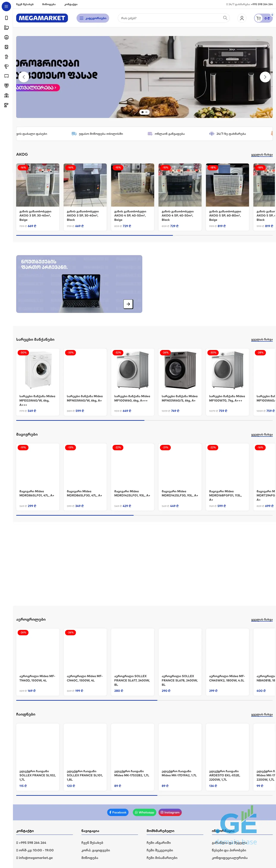Open the კონტაქტი top menu item
Image resolution: width=276 pixels, height=868 pixels.
(71, 4)
